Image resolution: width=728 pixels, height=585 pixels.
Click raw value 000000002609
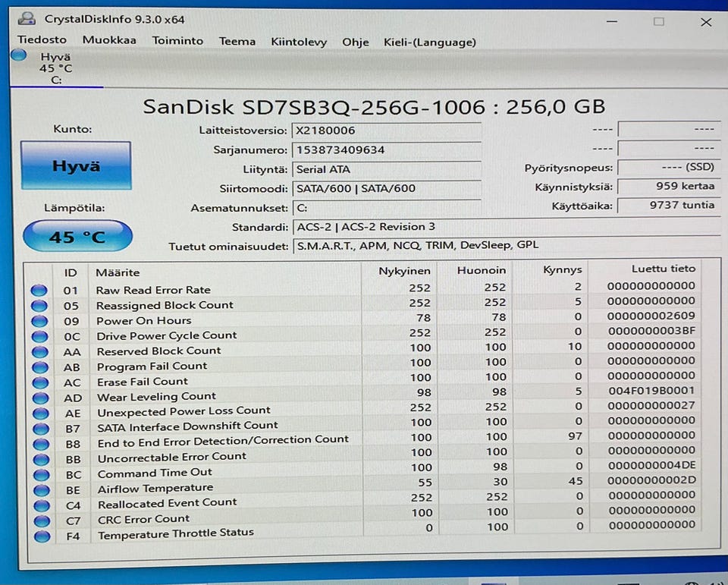[x=651, y=316]
